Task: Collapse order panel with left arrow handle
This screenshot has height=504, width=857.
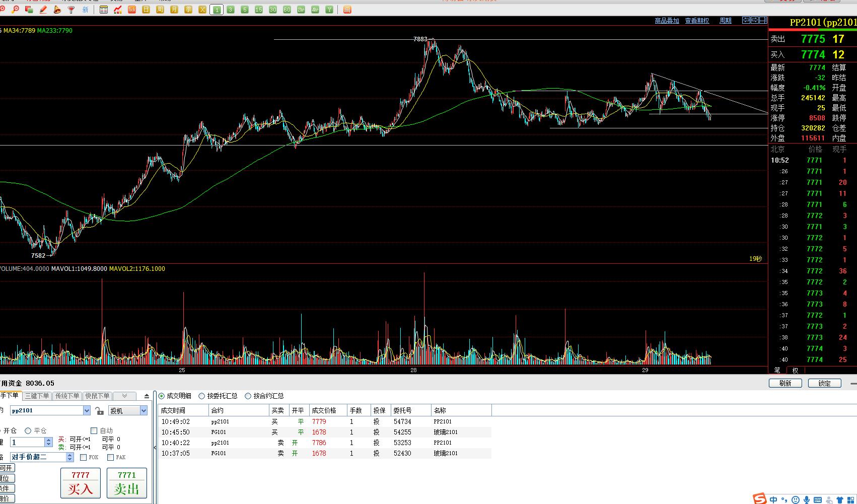Action: click(155, 447)
